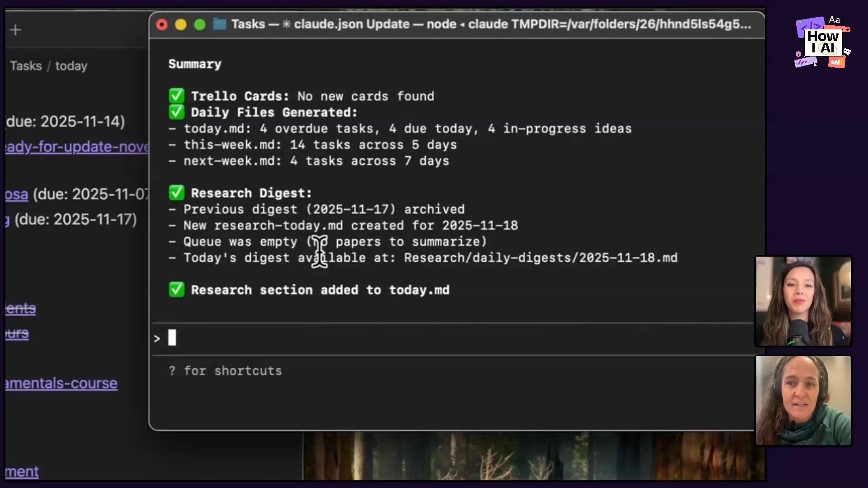The width and height of the screenshot is (868, 488).
Task: Close the terminal window with red button
Action: [162, 24]
